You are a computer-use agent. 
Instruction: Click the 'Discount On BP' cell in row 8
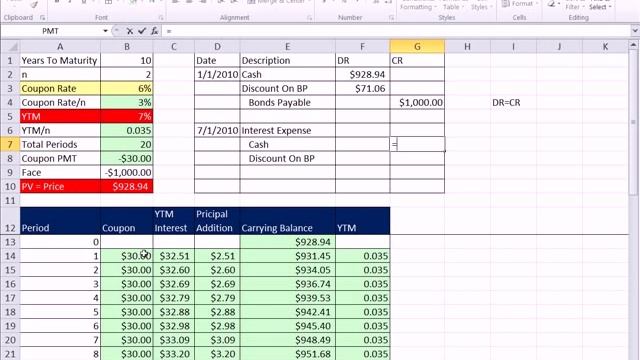tap(288, 158)
